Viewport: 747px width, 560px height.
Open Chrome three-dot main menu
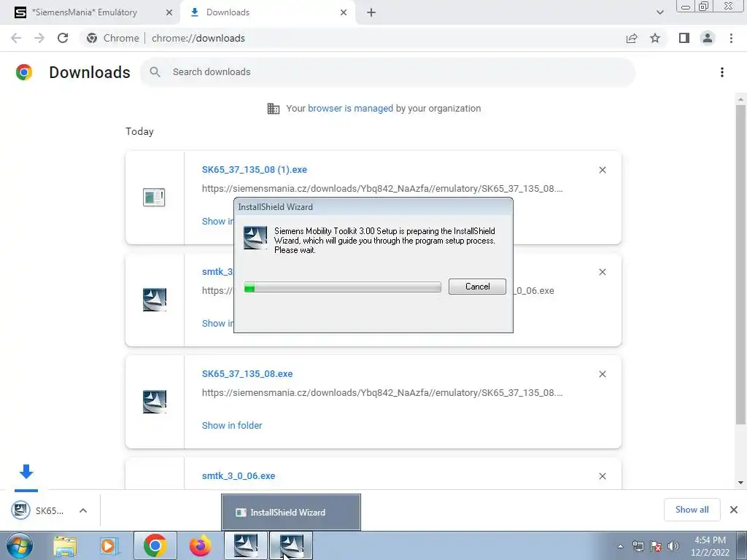click(x=731, y=38)
